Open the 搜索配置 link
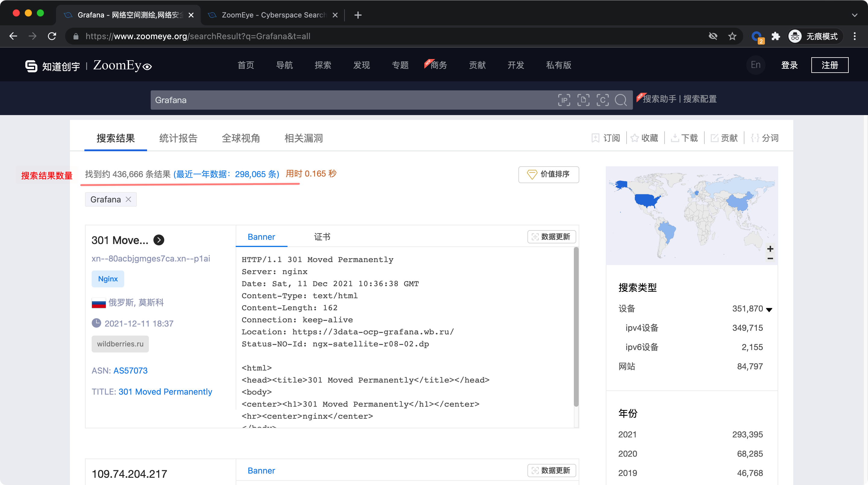Viewport: 868px width, 485px height. [x=700, y=99]
